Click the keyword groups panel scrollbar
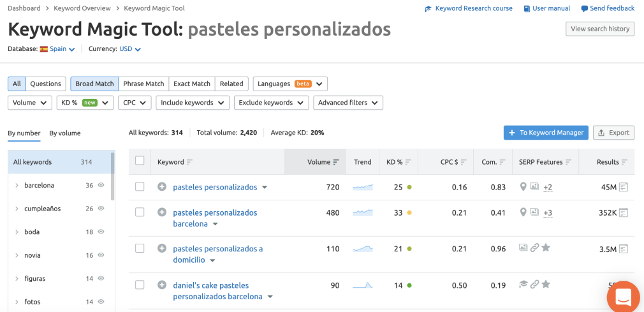The image size is (644, 312). (112, 176)
